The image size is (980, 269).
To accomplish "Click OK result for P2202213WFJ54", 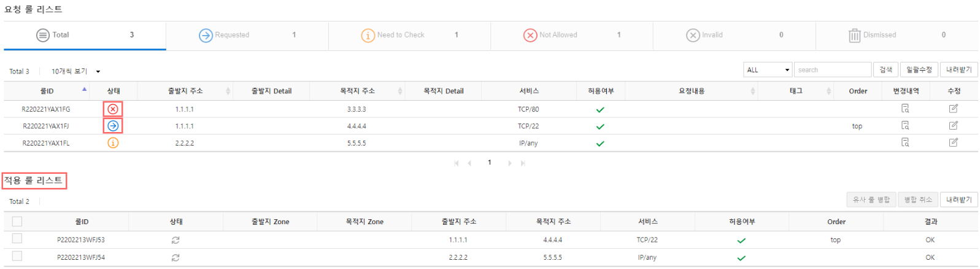I will [930, 257].
